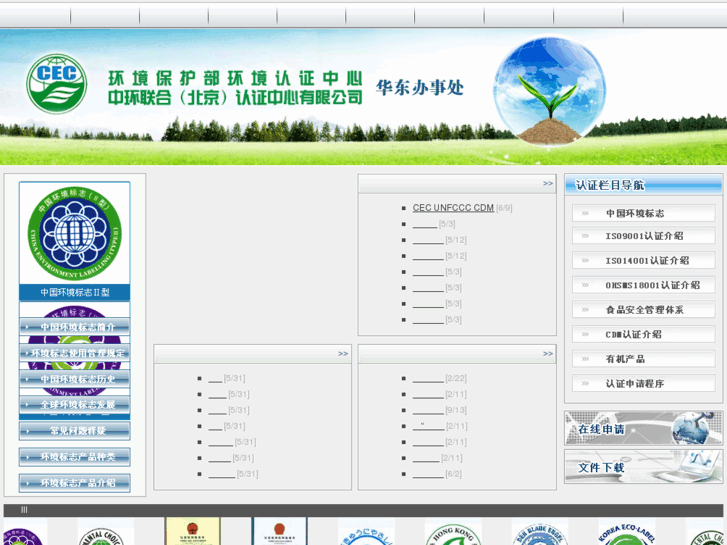Click the Japanese eco mark logo
The width and height of the screenshot is (727, 545).
367,532
